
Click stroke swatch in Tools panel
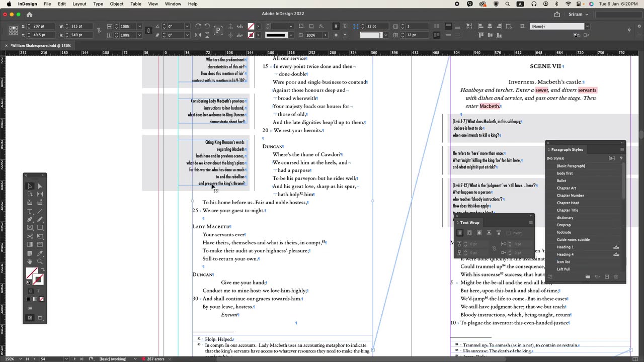coord(38,280)
